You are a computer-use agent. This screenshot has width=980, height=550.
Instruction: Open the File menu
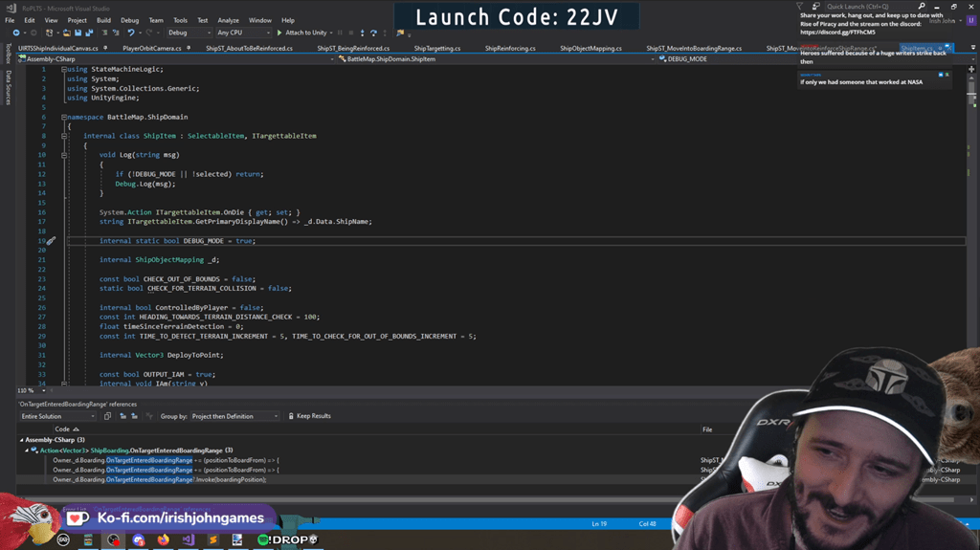[10, 20]
